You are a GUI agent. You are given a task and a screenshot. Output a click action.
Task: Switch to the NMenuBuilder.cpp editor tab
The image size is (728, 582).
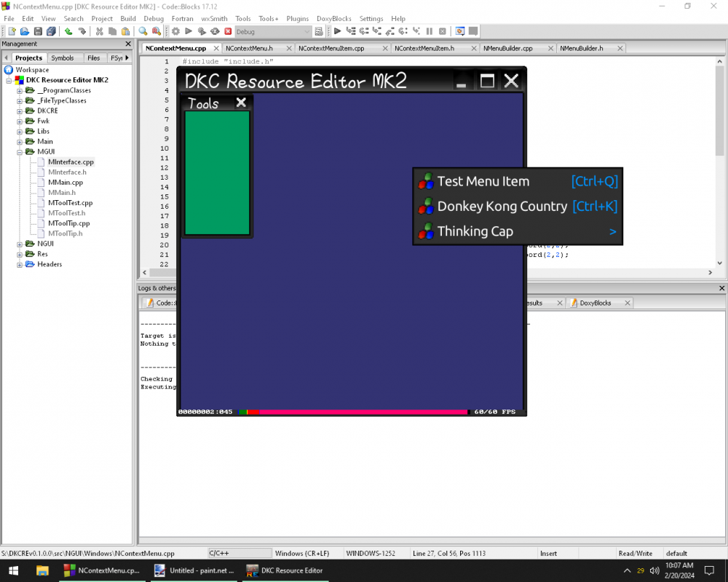[507, 48]
